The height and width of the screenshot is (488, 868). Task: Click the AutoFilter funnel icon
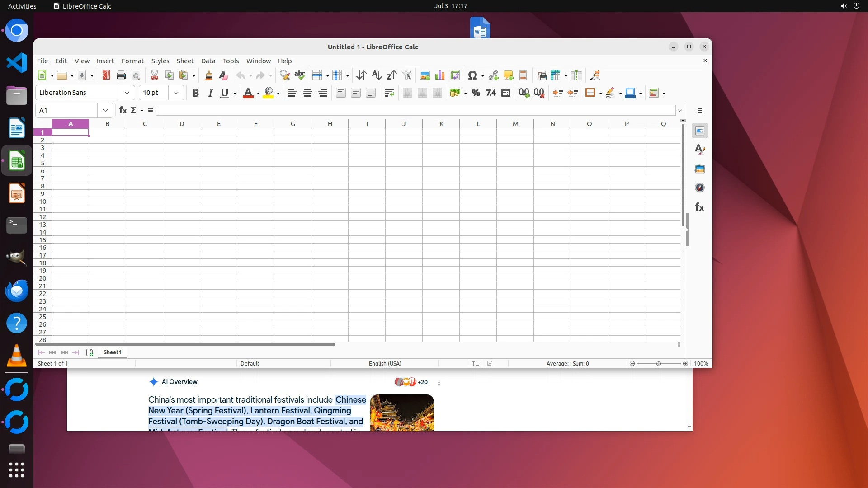(406, 75)
